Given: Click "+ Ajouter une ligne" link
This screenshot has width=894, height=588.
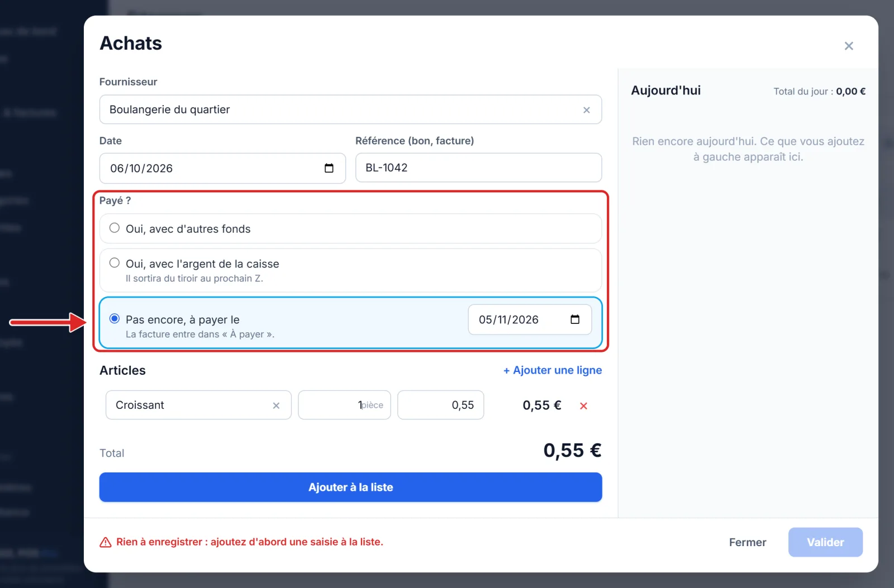Looking at the screenshot, I should 553,370.
